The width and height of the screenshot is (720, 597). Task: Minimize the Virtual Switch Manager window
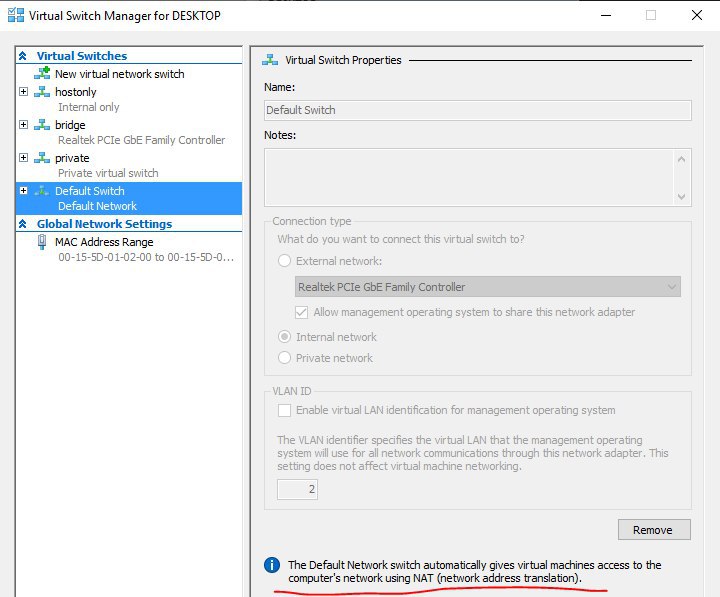click(x=606, y=15)
